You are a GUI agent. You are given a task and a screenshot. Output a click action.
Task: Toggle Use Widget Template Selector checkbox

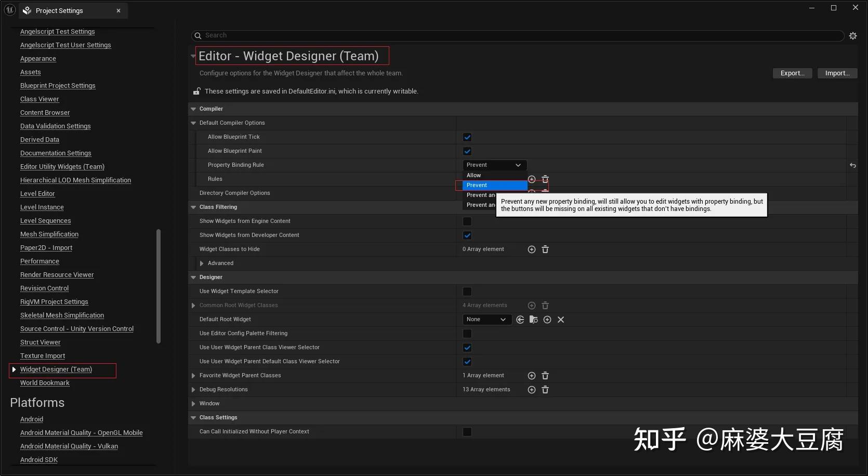pyautogui.click(x=467, y=292)
